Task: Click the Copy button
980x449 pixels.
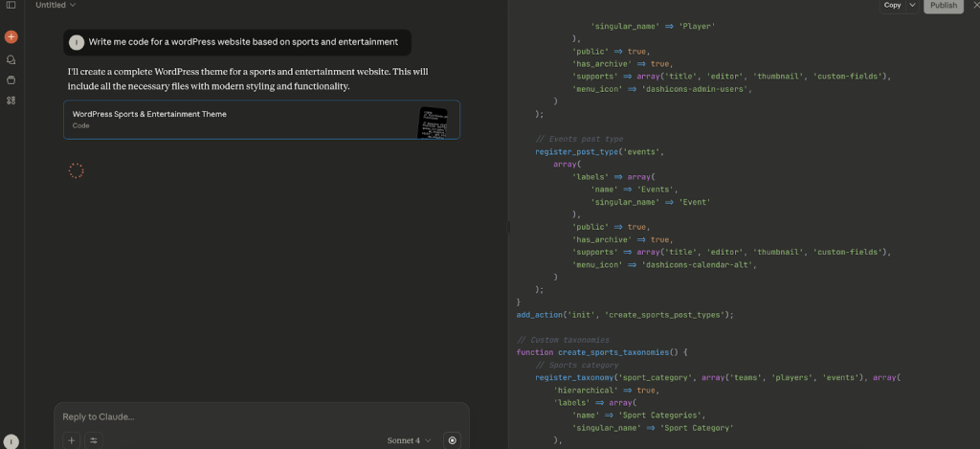Action: click(892, 5)
